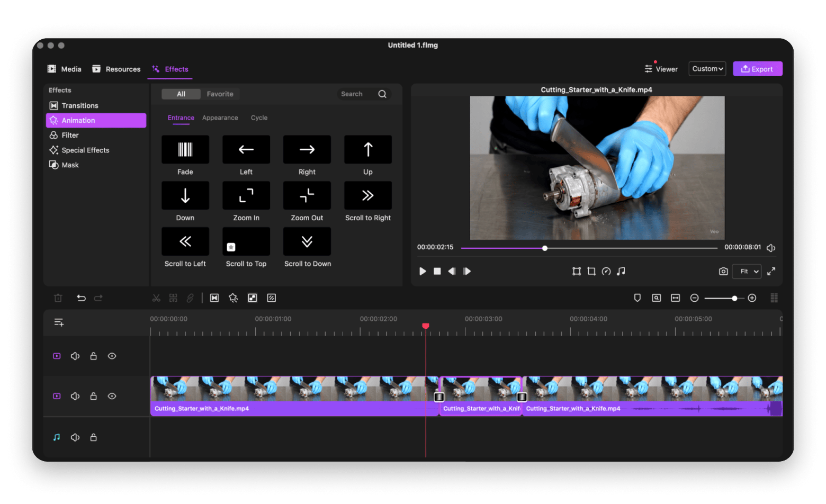Click the zoom-in plus icon on timeline
Image resolution: width=826 pixels, height=504 pixels.
[752, 298]
